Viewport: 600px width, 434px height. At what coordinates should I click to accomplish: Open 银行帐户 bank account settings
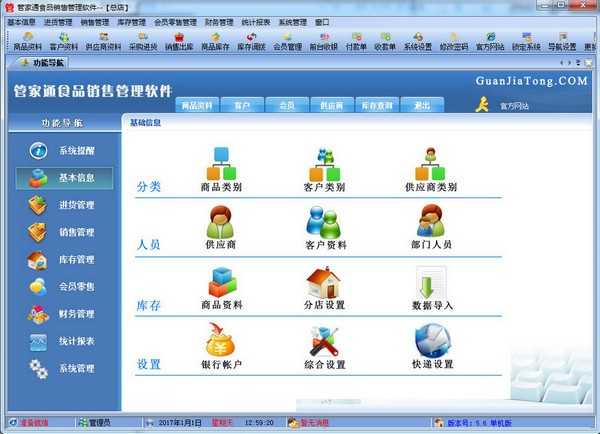[x=221, y=341]
